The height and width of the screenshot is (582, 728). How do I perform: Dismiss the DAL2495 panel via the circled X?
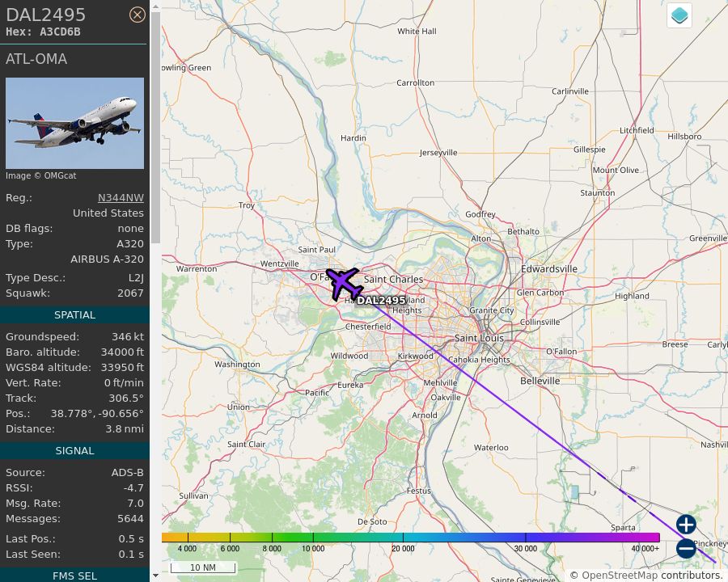point(138,15)
